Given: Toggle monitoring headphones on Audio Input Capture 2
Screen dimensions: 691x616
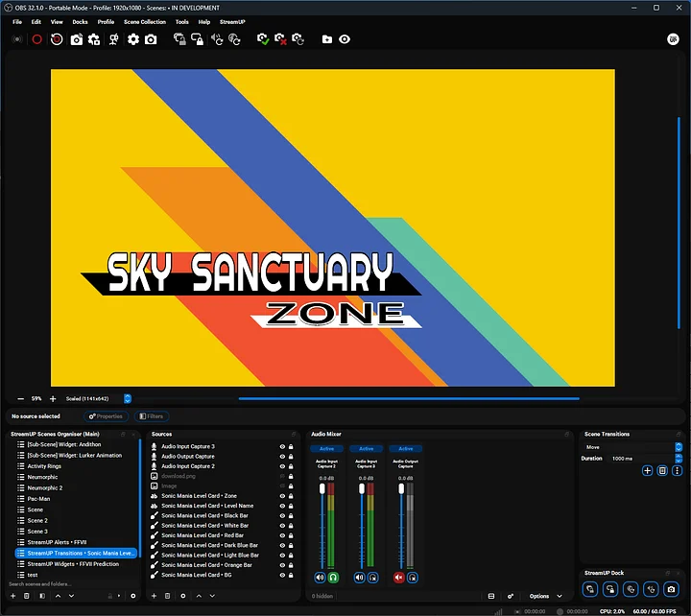Looking at the screenshot, I should pyautogui.click(x=334, y=578).
